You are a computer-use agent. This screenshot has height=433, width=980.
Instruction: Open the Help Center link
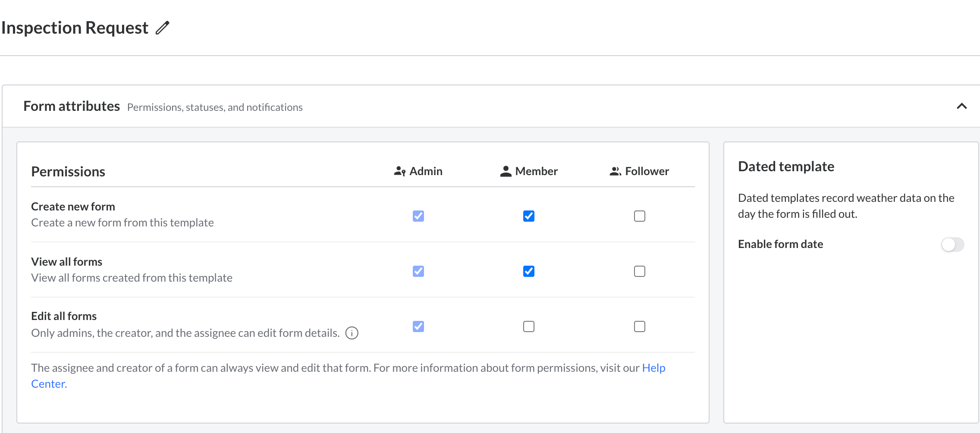coord(653,368)
